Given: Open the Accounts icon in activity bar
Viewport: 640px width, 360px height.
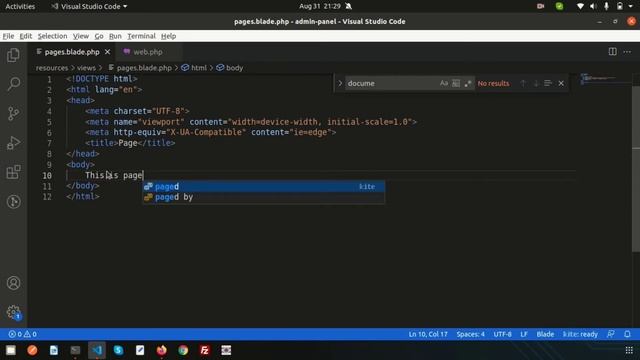Looking at the screenshot, I should (x=13, y=283).
